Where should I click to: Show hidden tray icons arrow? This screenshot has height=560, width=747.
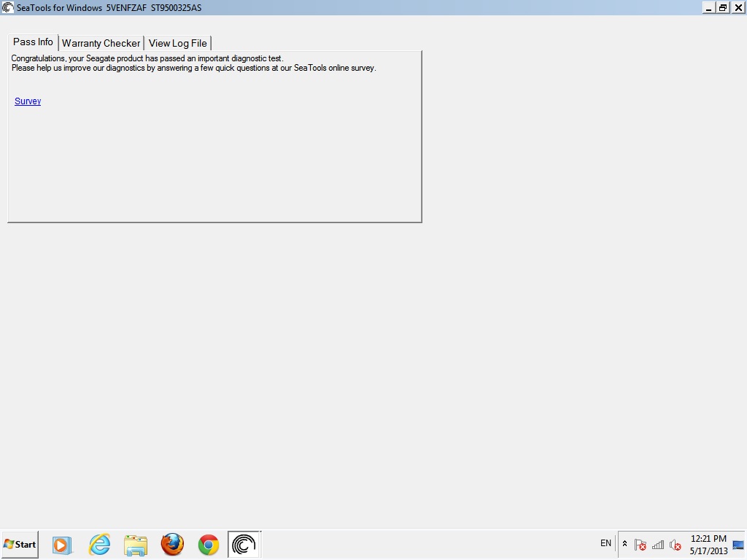624,544
